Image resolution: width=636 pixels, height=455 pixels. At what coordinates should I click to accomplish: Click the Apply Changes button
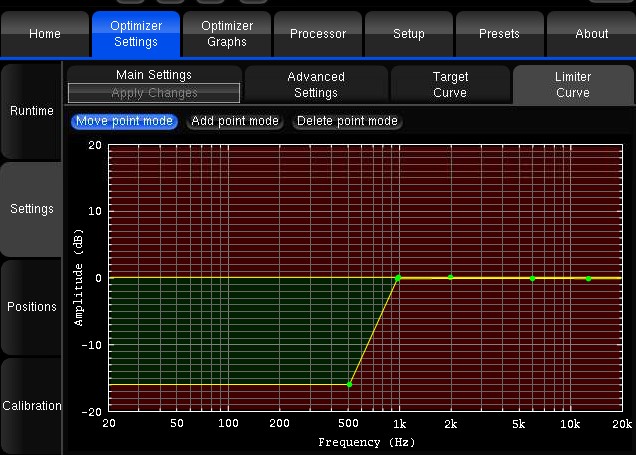tap(154, 93)
